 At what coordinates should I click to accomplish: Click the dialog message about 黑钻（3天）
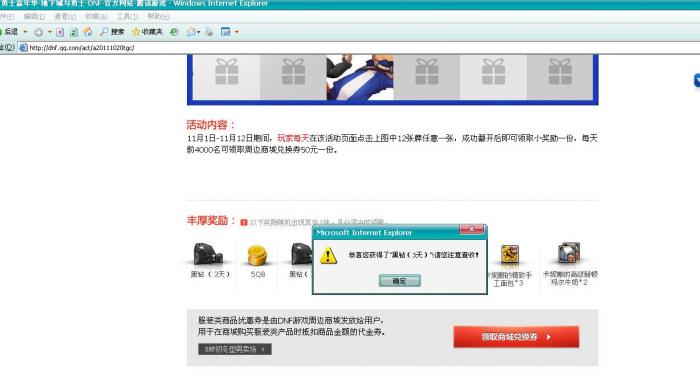pos(413,255)
